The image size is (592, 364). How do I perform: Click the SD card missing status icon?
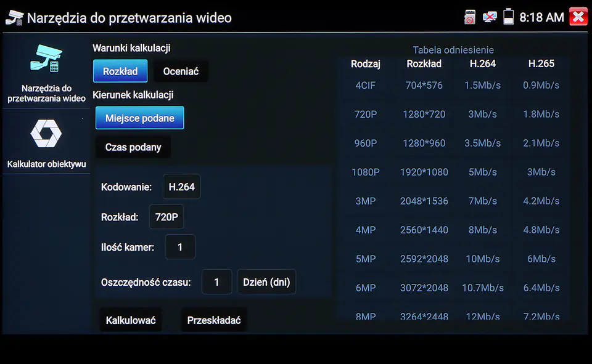[x=470, y=17]
